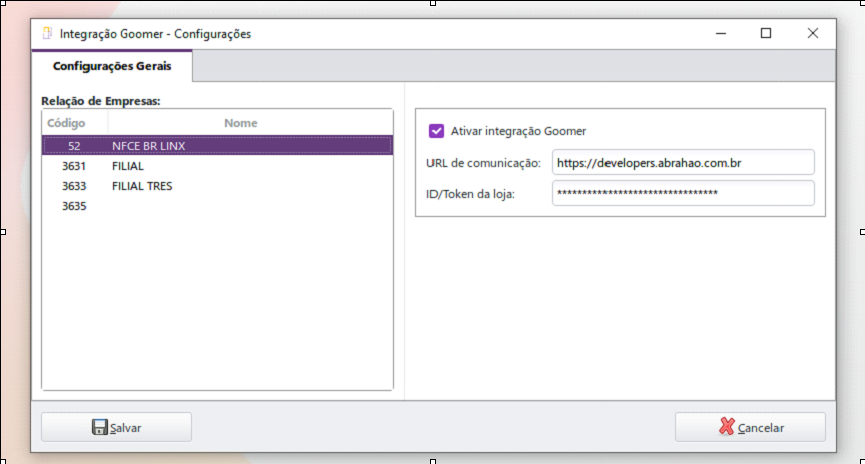Click the Integração Goomer window title icon
This screenshot has height=464, width=865.
pos(47,33)
